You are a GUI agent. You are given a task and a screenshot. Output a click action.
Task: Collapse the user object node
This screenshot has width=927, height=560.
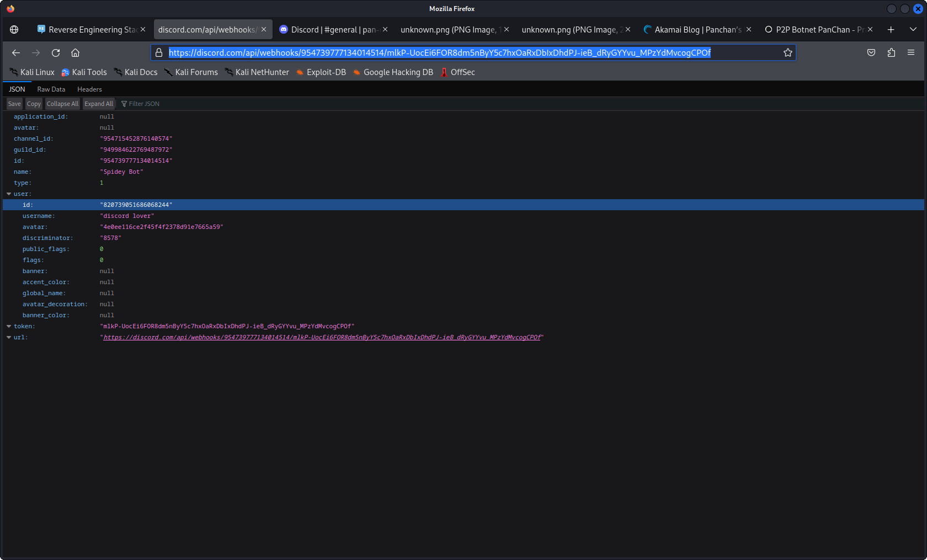9,194
